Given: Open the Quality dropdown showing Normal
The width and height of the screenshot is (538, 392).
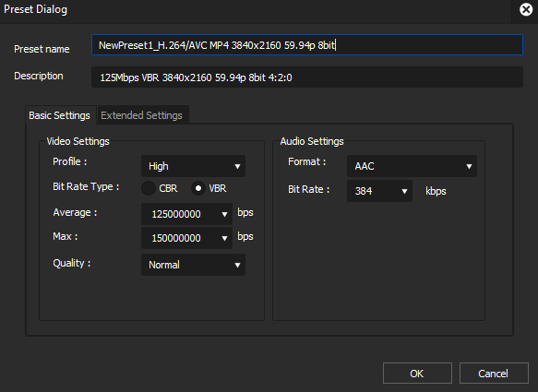Looking at the screenshot, I should click(x=193, y=265).
